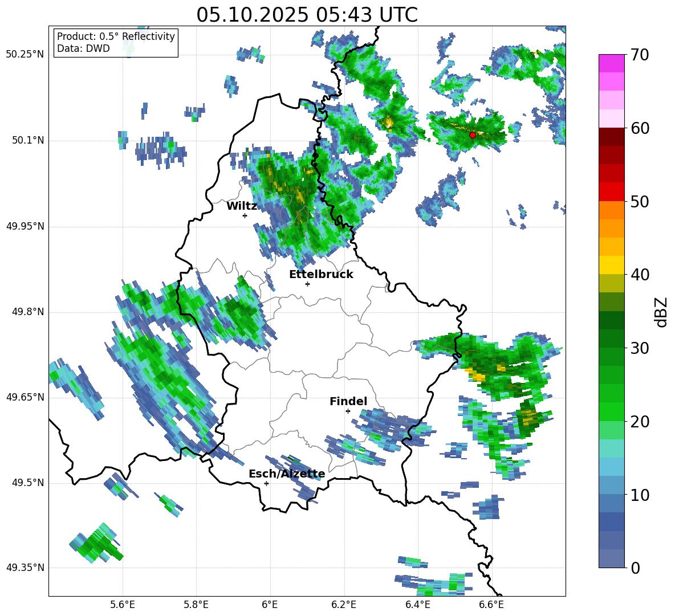Click the 5.8°E longitude label
675x616 pixels.
click(196, 605)
